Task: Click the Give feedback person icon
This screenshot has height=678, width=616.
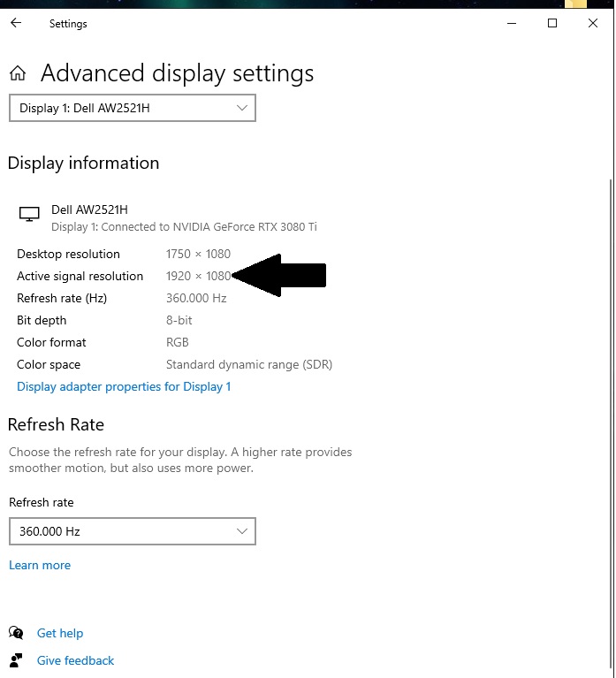Action: point(16,660)
